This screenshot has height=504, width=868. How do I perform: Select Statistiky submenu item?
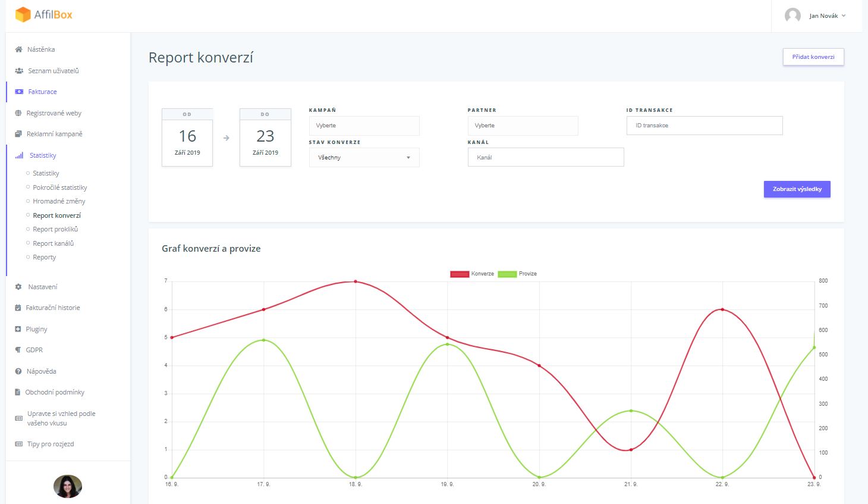[x=46, y=173]
